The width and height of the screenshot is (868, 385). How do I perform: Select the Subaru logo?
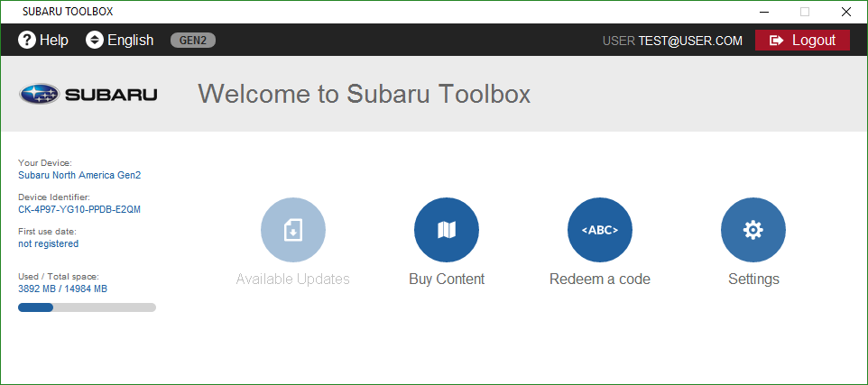click(x=88, y=94)
